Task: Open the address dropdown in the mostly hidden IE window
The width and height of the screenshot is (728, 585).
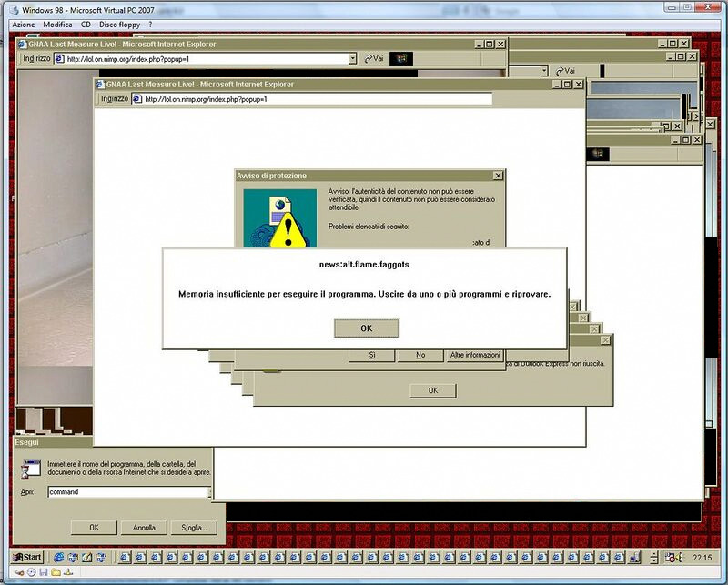Action: pos(544,71)
